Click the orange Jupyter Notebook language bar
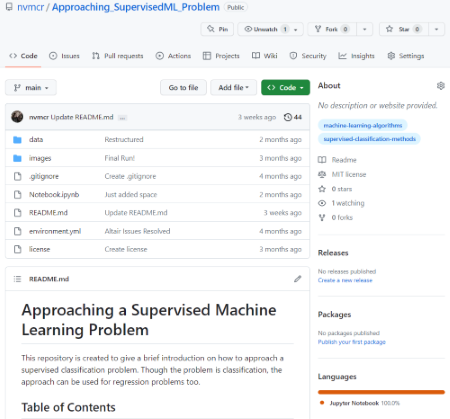The image size is (450, 419). (x=381, y=392)
